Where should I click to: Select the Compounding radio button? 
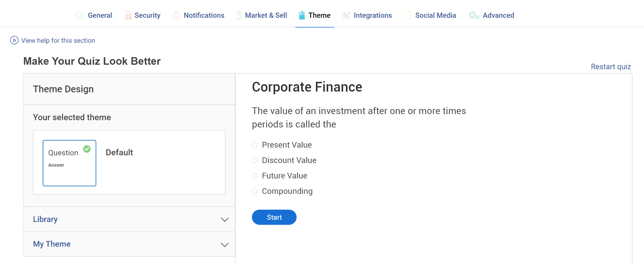[255, 191]
